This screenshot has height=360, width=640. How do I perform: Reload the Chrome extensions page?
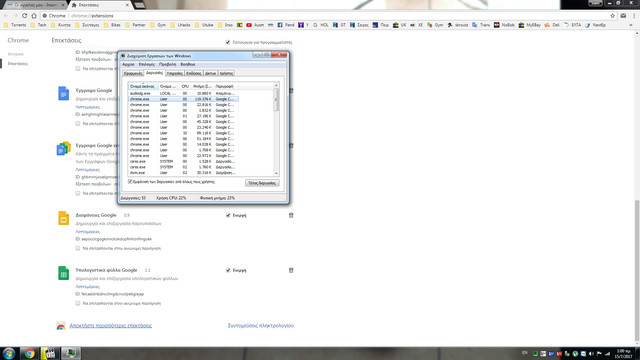[x=24, y=16]
